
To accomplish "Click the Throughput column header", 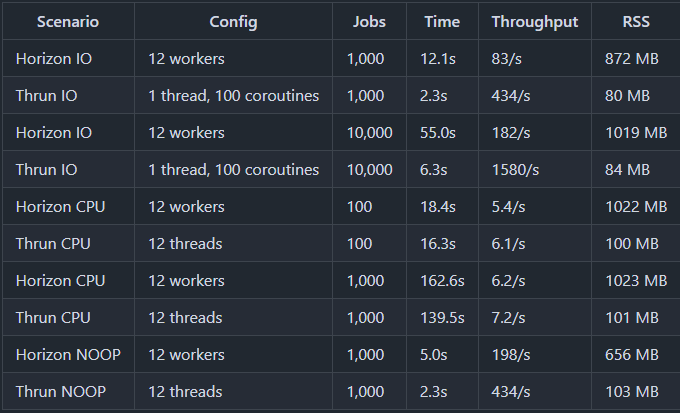I will (x=535, y=22).
